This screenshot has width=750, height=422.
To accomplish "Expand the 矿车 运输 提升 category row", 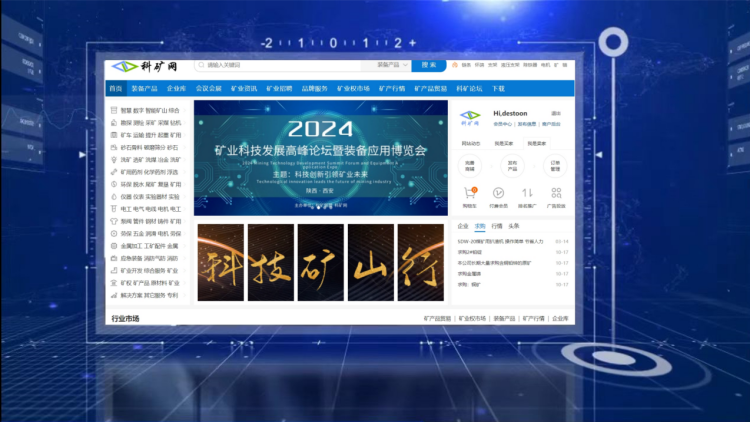I will pos(150,134).
